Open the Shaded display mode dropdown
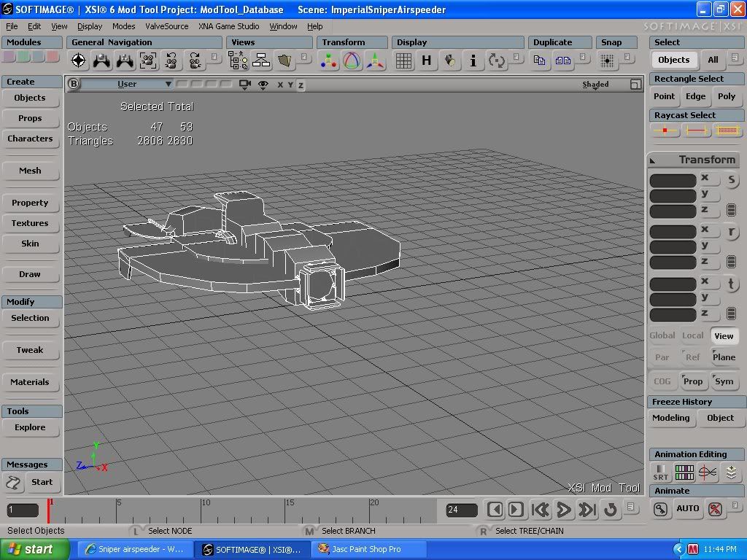747x560 pixels. (x=595, y=85)
